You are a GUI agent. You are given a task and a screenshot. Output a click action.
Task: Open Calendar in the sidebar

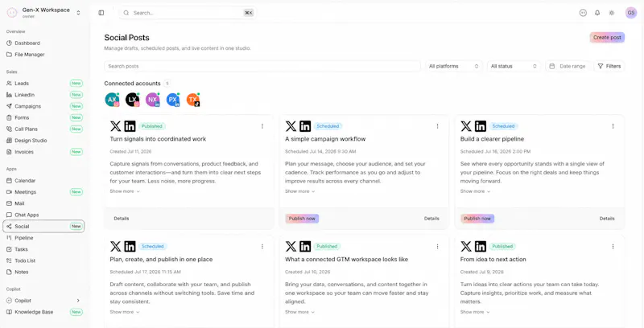tap(43, 180)
